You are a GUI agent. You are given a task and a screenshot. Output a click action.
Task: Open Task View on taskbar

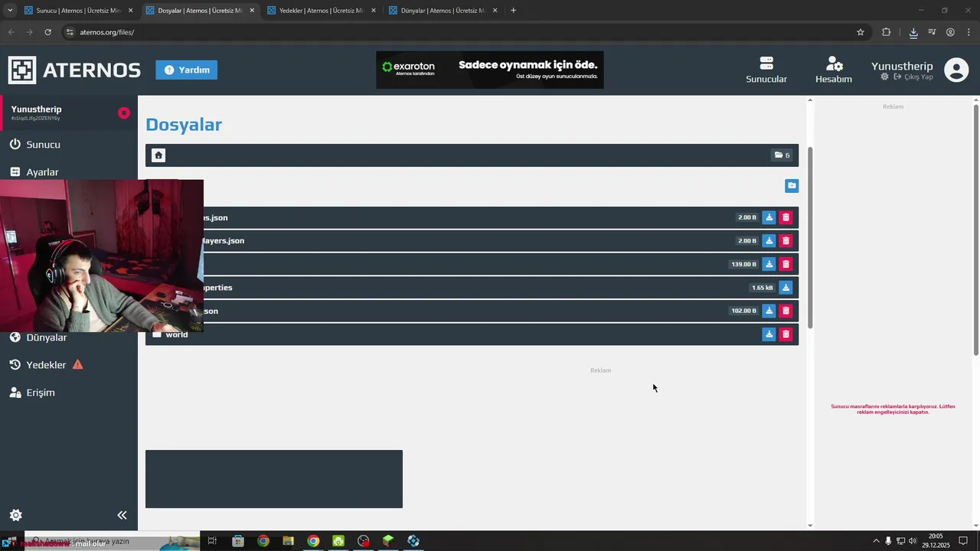[212, 541]
